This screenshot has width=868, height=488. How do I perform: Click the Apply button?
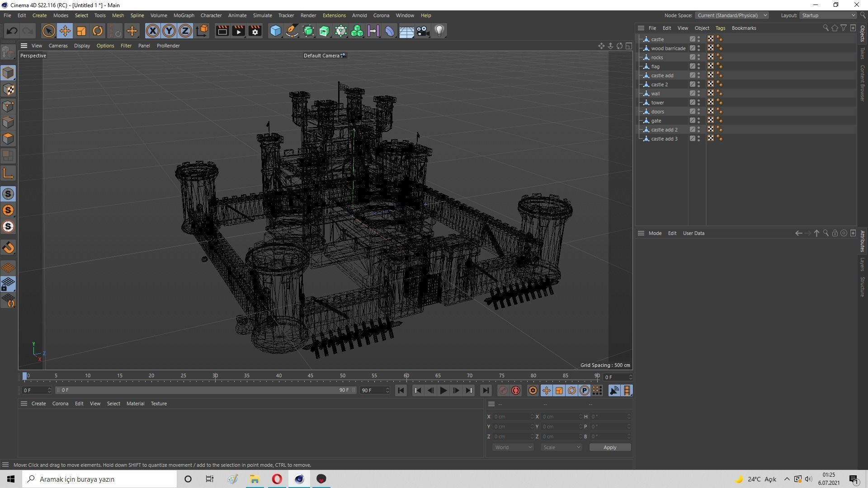click(x=610, y=447)
